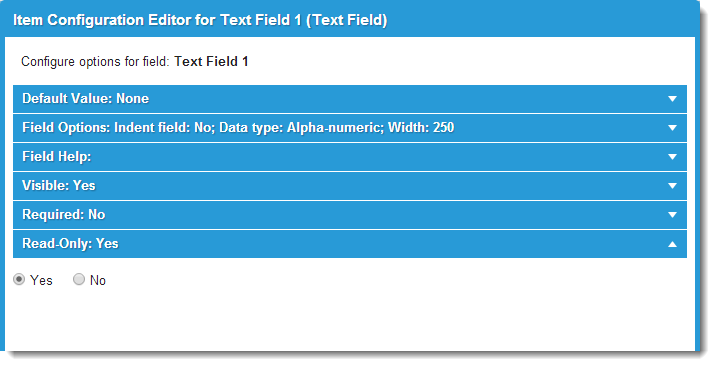Click the down arrow on Required row
This screenshot has width=715, height=366.
click(x=672, y=215)
